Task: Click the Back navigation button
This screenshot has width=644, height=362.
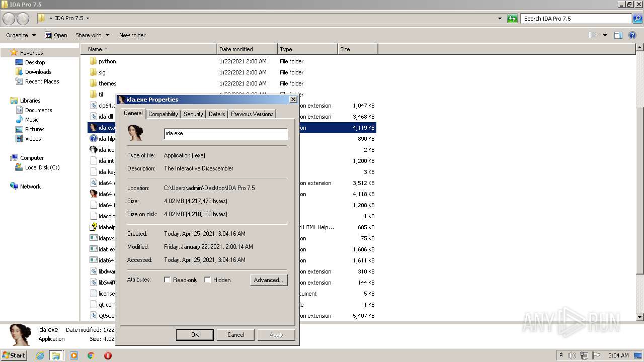Action: pos(9,19)
